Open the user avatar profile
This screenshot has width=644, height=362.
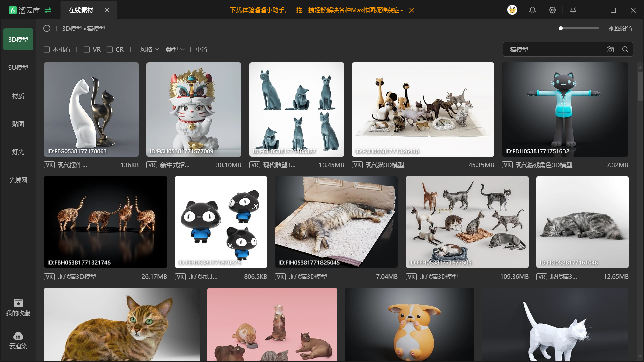(x=512, y=10)
